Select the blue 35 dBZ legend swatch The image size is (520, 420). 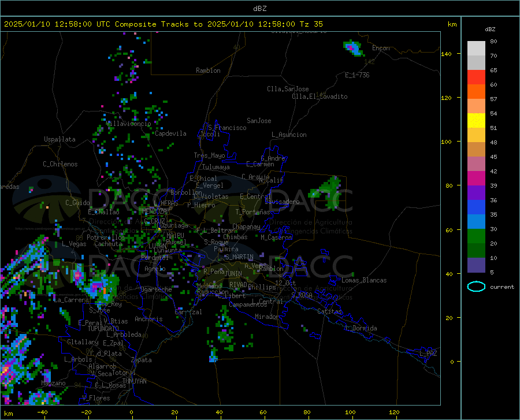(476, 207)
